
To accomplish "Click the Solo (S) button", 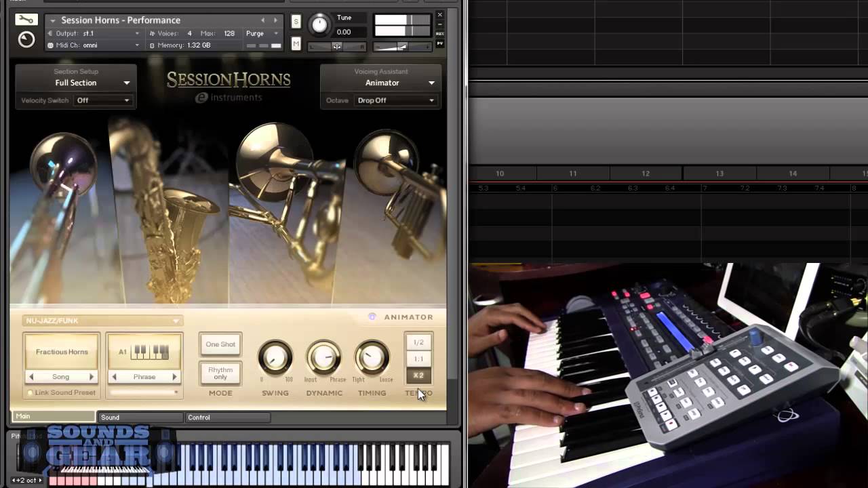I will [x=296, y=22].
